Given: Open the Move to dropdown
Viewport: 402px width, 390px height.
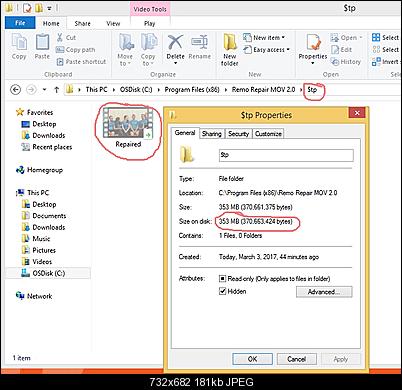Looking at the screenshot, I should click(x=125, y=50).
